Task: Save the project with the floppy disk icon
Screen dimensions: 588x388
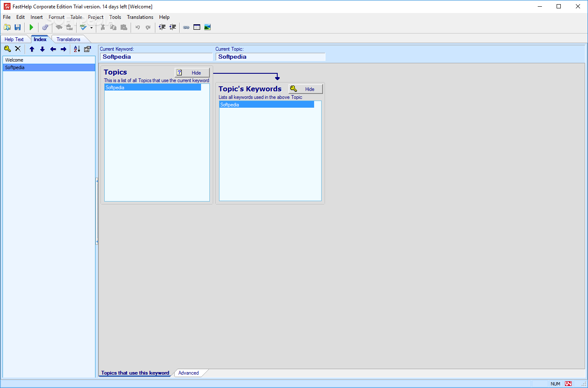Action: click(18, 27)
